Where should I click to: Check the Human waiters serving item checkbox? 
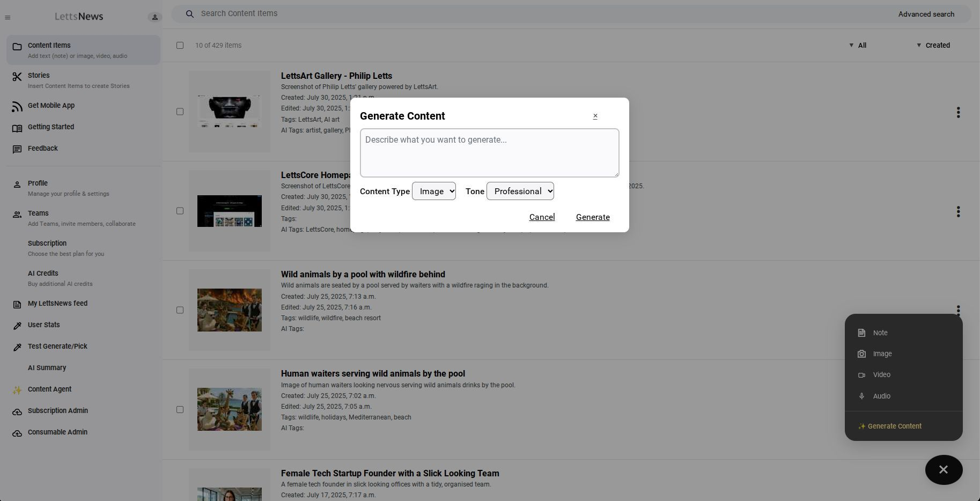coord(180,410)
